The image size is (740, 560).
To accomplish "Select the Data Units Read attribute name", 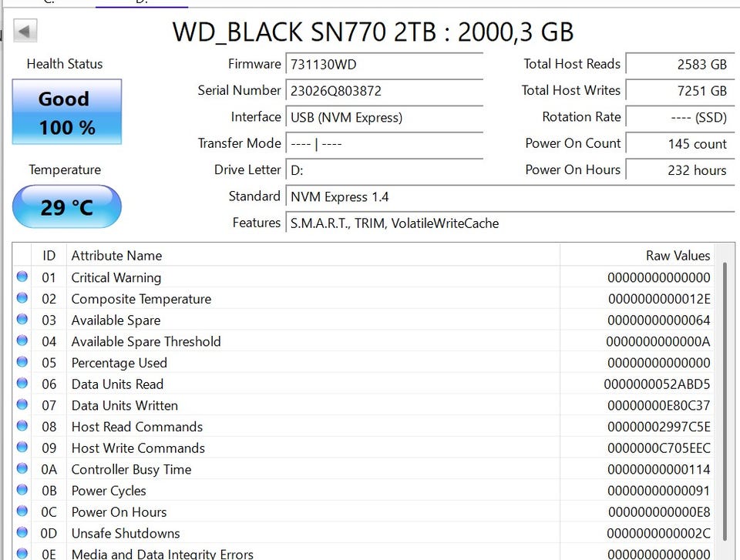I will coord(117,384).
